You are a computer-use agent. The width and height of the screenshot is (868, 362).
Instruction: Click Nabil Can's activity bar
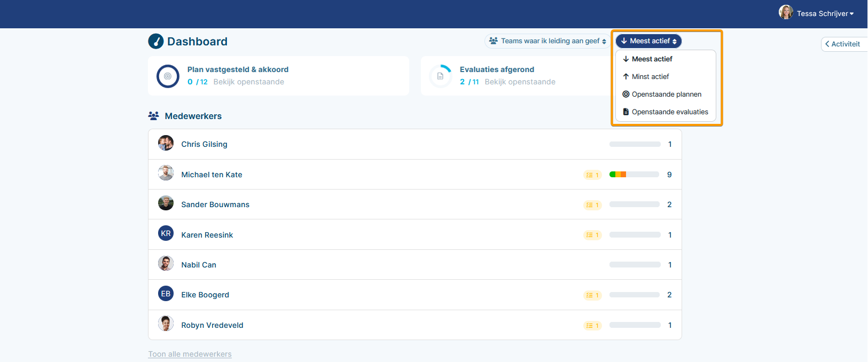pos(635,265)
